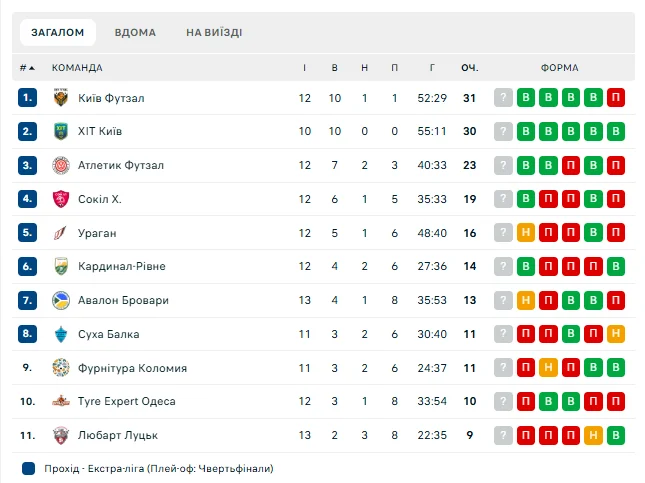645x483 pixels.
Task: Click the ХІТ Київ team logo
Action: point(60,132)
